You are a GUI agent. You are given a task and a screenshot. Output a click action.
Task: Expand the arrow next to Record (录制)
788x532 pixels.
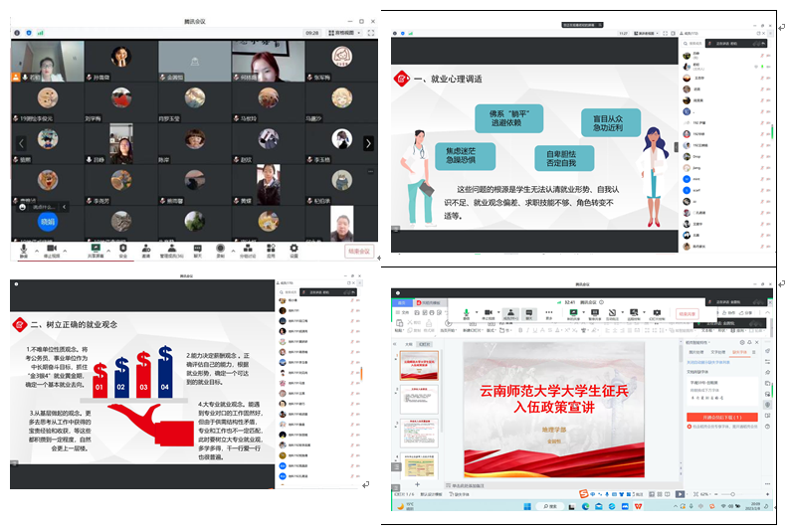click(x=232, y=248)
